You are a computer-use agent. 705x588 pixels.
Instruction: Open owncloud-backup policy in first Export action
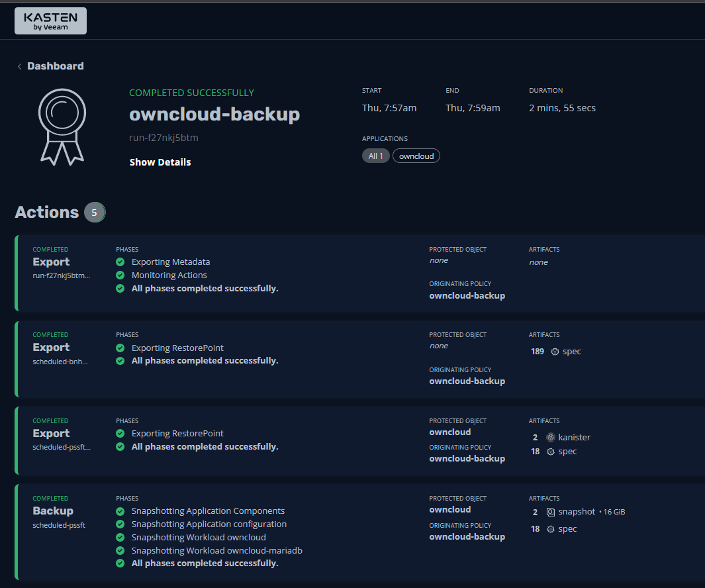[x=467, y=295]
